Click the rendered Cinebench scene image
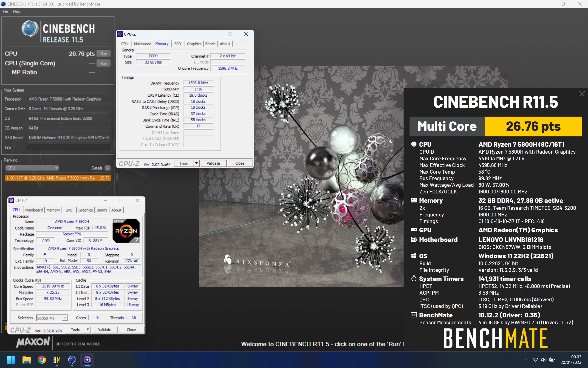 [301, 176]
